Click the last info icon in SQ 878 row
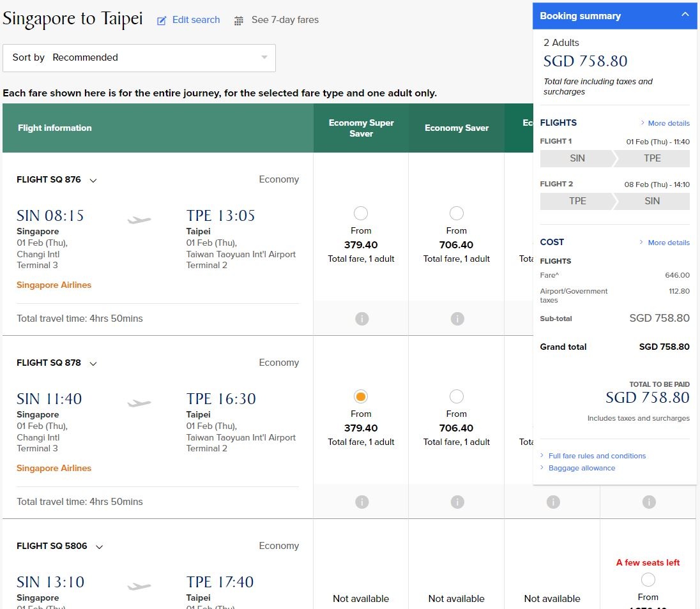Viewport: 700px width, 609px height. point(649,502)
